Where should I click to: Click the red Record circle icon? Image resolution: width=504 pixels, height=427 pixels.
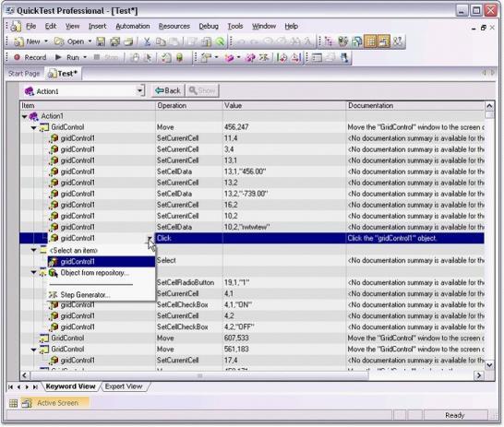[17, 57]
